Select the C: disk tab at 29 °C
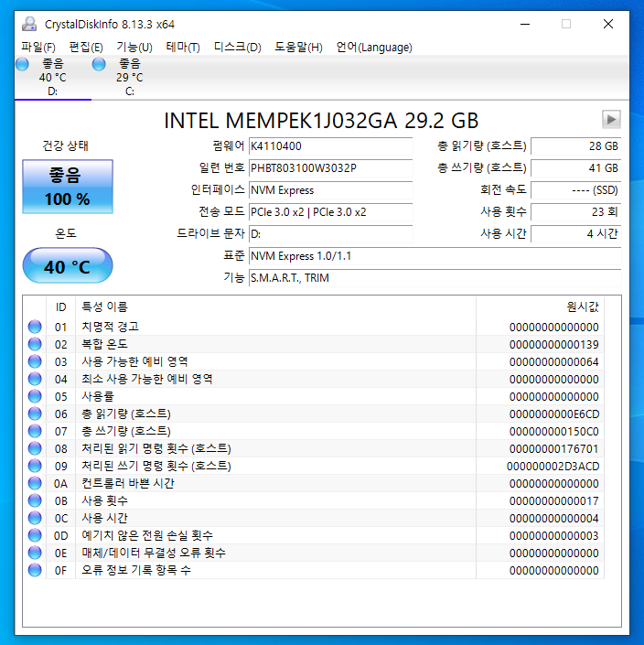 click(130, 78)
